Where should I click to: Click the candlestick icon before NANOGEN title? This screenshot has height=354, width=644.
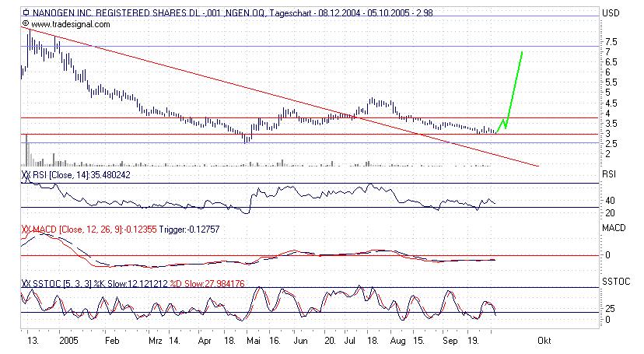coord(25,13)
